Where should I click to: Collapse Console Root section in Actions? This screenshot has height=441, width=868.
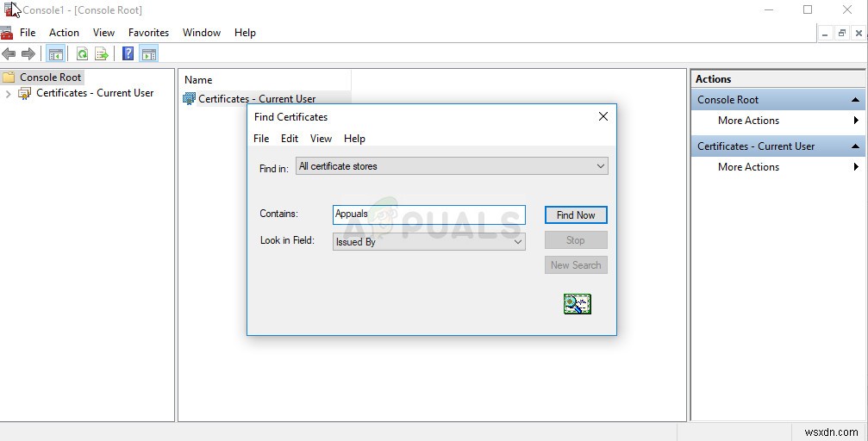pyautogui.click(x=855, y=100)
